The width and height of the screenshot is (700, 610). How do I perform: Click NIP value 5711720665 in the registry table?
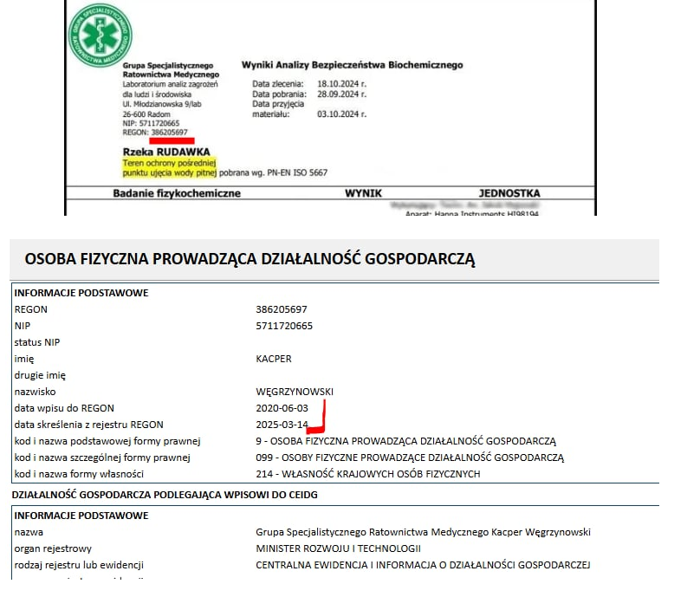284,326
